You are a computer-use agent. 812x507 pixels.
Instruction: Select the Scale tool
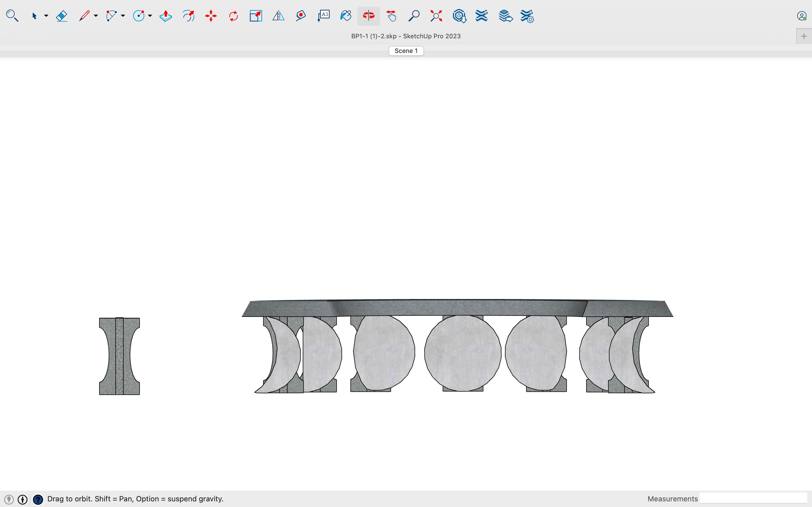[x=256, y=16]
